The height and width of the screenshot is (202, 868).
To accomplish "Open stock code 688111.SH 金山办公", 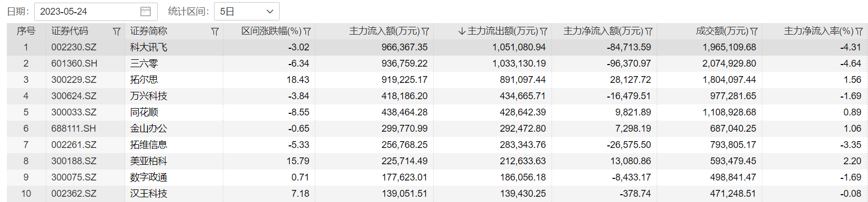I will pos(74,129).
